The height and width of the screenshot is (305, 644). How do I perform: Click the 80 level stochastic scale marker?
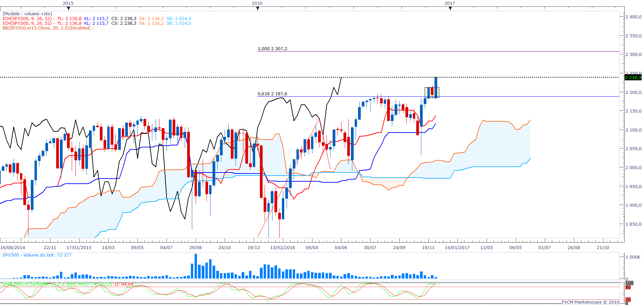pyautogui.click(x=628, y=287)
